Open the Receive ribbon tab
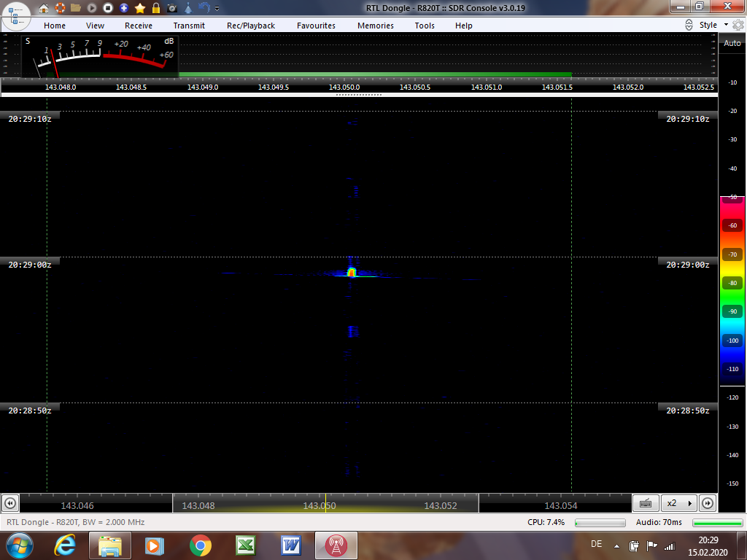Image resolution: width=747 pixels, height=560 pixels. (x=139, y=26)
